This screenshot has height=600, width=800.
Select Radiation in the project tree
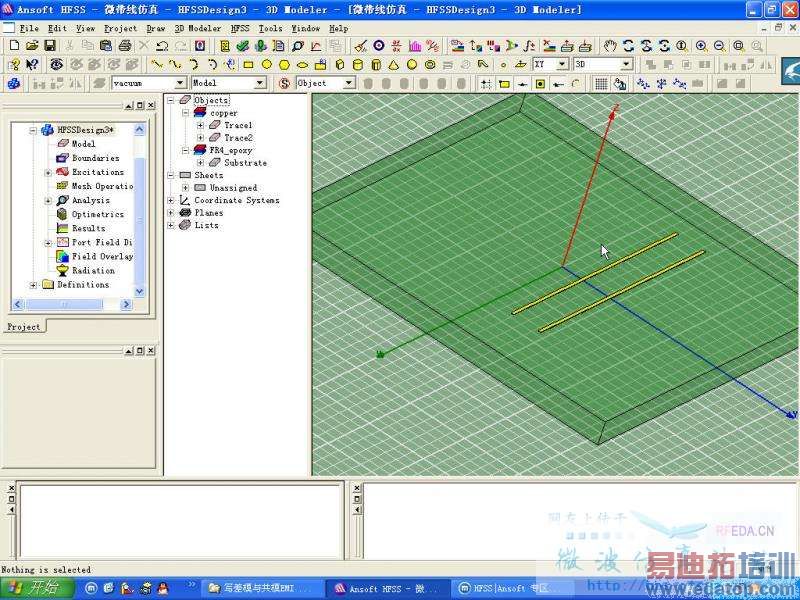pyautogui.click(x=93, y=270)
